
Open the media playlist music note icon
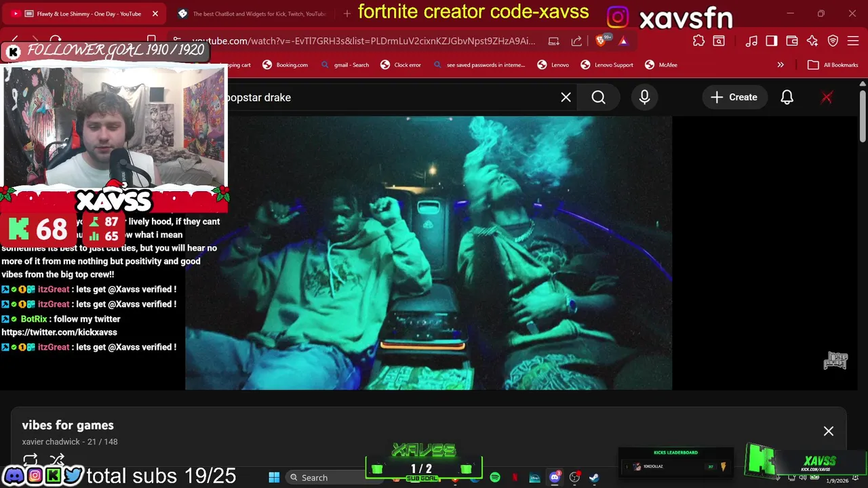[751, 41]
